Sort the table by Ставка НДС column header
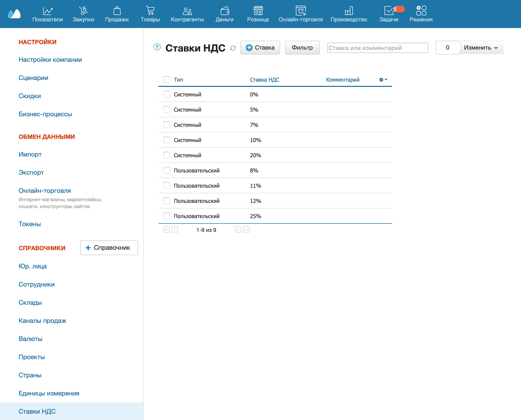This screenshot has height=420, width=521. [264, 80]
